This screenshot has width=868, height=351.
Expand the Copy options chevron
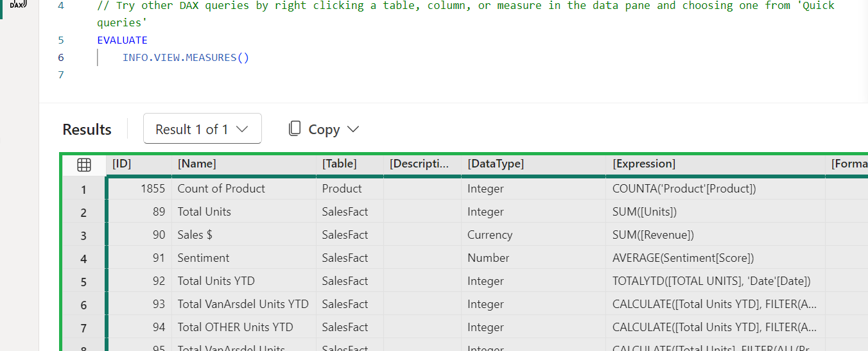click(353, 129)
